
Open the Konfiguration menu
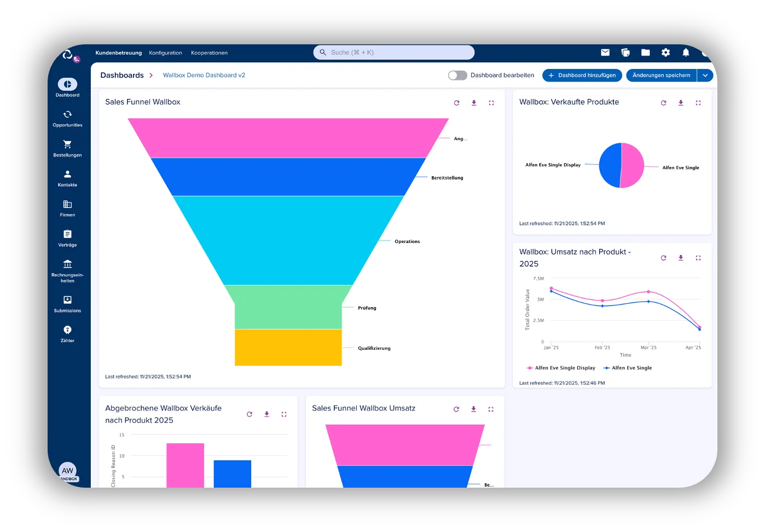(165, 53)
